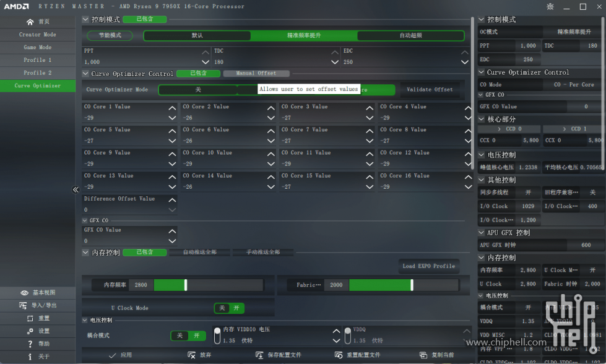Click 自动推送全部
The image size is (606, 364).
point(200,253)
